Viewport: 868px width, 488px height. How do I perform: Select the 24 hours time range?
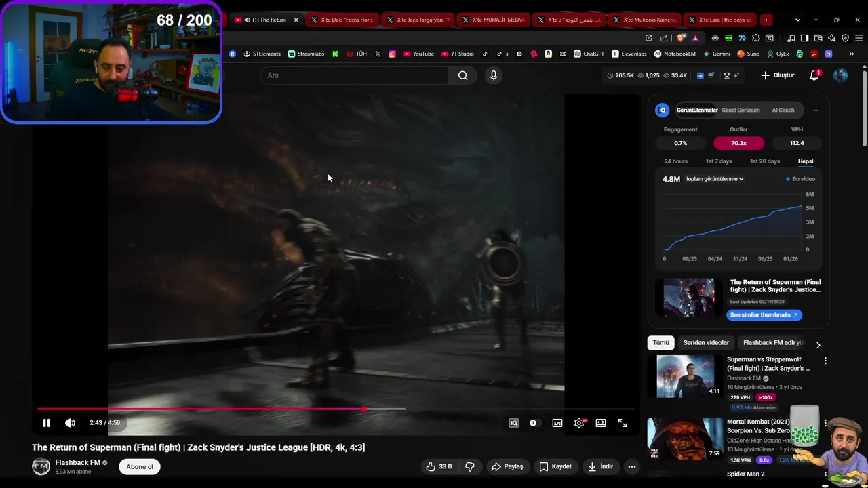click(x=675, y=161)
